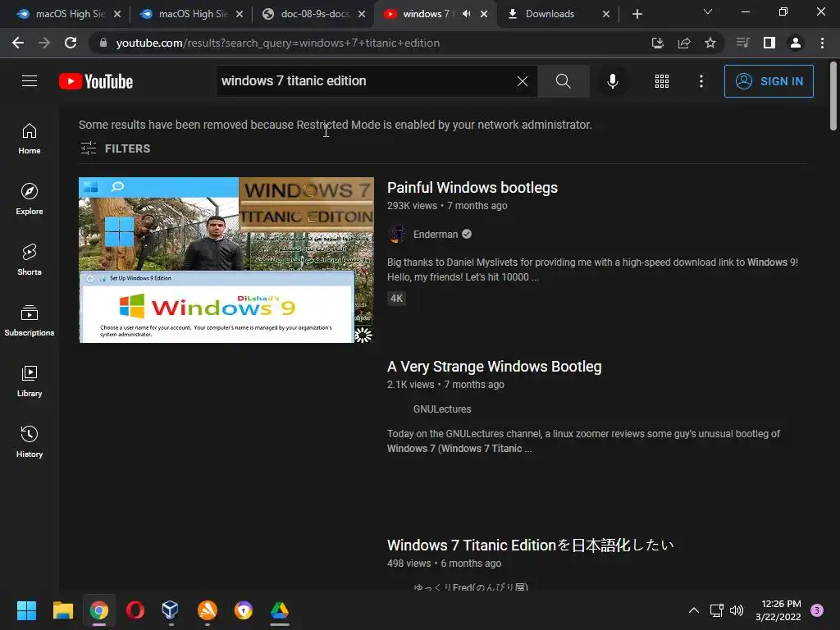
Task: Open Library in sidebar
Action: pos(30,381)
